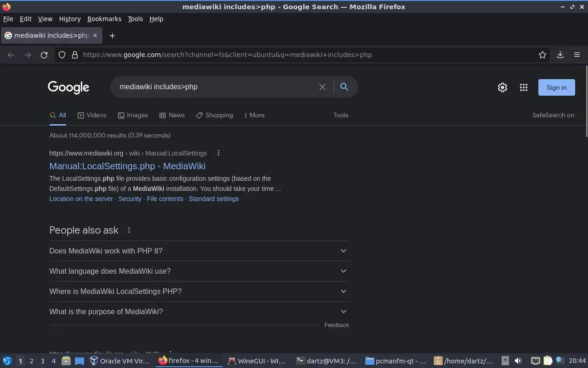This screenshot has width=588, height=368.
Task: Open the Edit menu
Action: pos(26,19)
